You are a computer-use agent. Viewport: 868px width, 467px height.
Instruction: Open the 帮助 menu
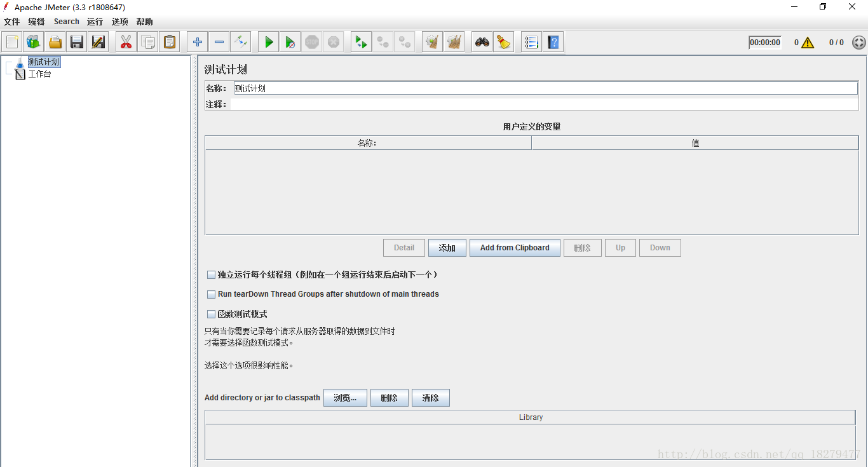144,22
